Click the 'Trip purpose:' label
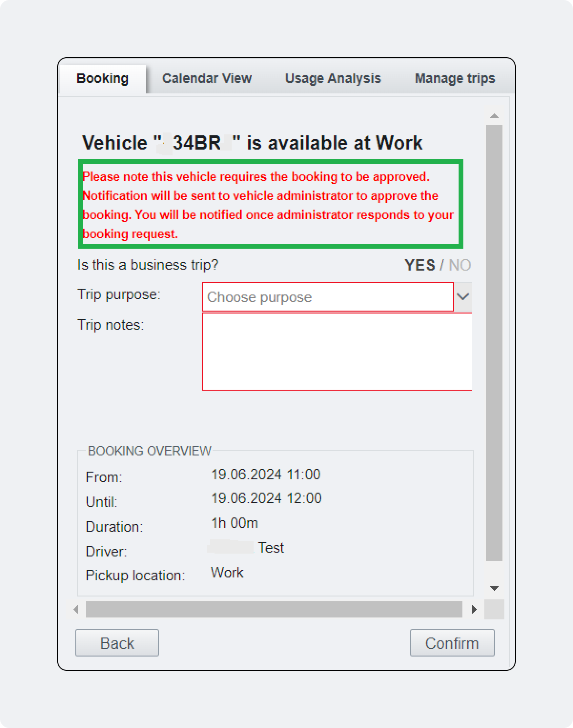 (119, 294)
